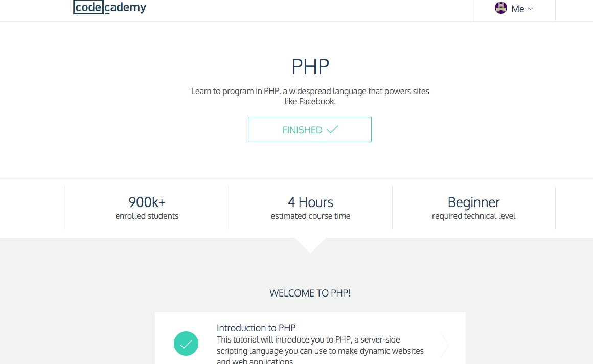
Task: Open the Me dropdown chevron
Action: [x=531, y=9]
